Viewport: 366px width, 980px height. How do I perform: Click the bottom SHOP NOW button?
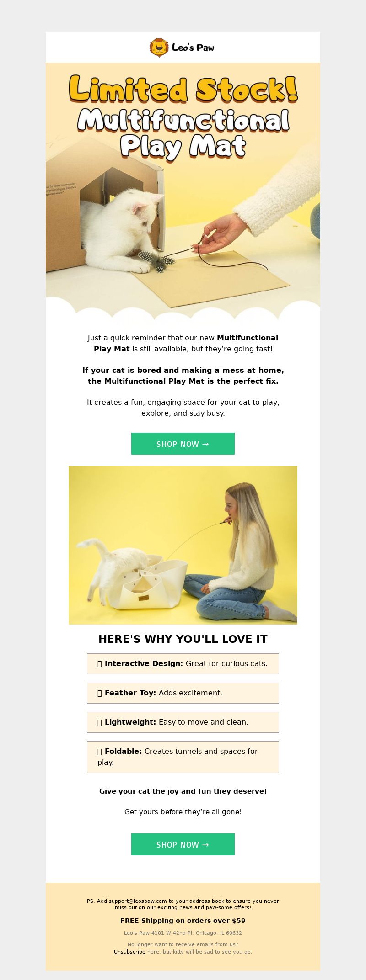183,844
